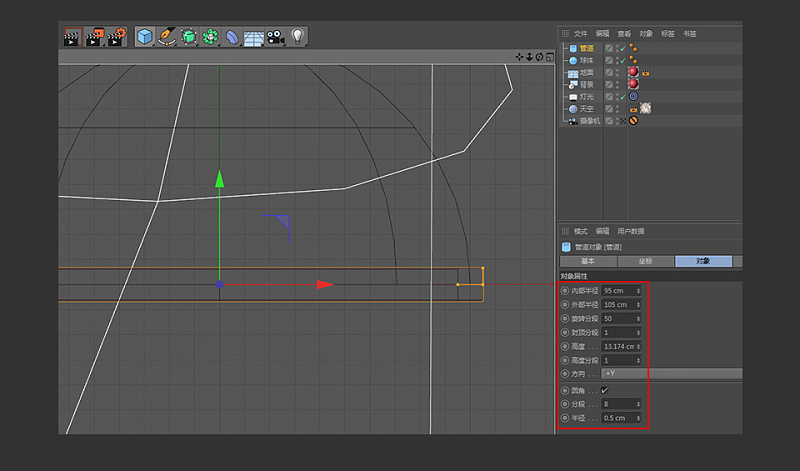
Task: Switch to the 基本 tab
Action: click(x=588, y=261)
